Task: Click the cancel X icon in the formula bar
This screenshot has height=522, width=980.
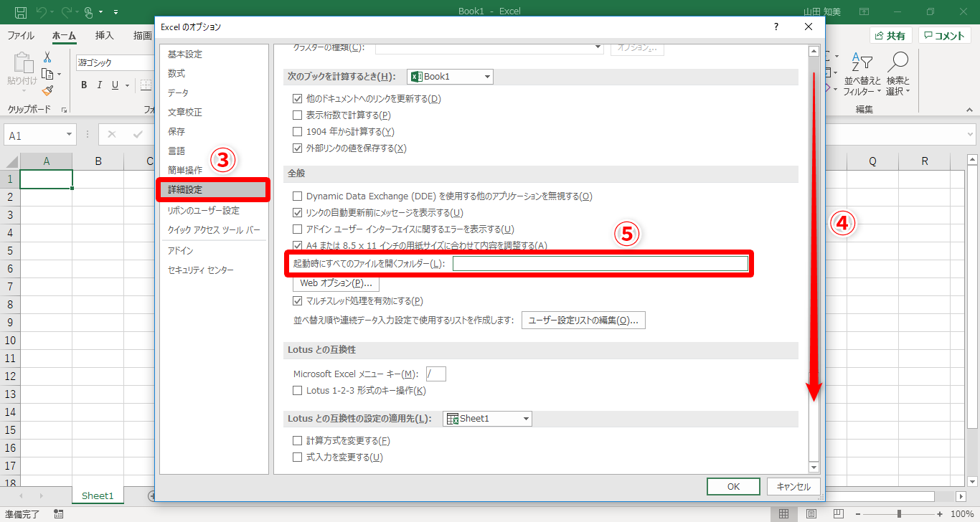Action: pos(112,135)
